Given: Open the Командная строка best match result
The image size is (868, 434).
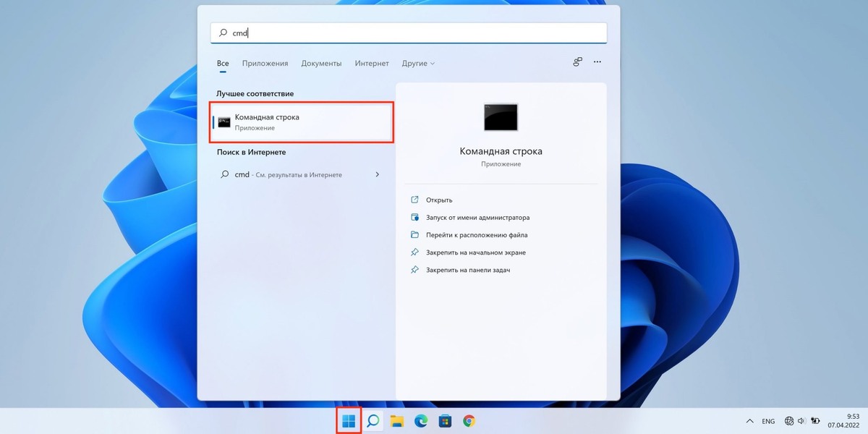Looking at the screenshot, I should (x=302, y=122).
